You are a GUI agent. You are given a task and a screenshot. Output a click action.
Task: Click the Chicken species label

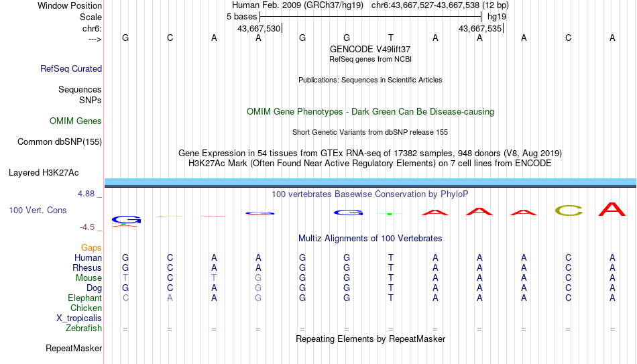tap(86, 308)
